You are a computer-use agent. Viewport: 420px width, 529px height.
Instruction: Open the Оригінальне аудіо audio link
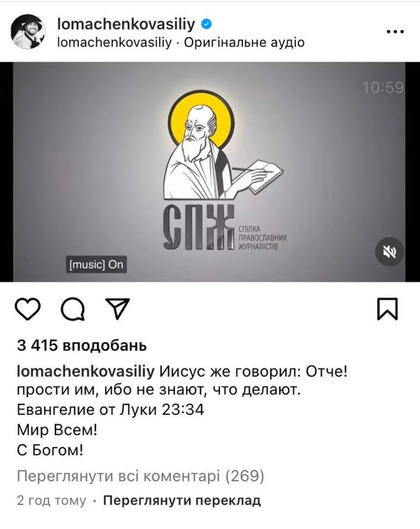click(x=244, y=42)
